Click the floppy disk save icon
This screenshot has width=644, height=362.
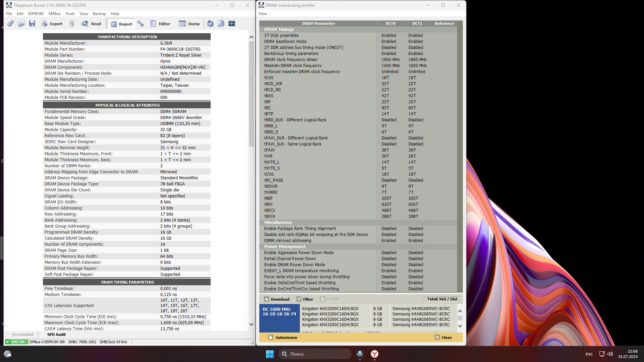coord(32,24)
